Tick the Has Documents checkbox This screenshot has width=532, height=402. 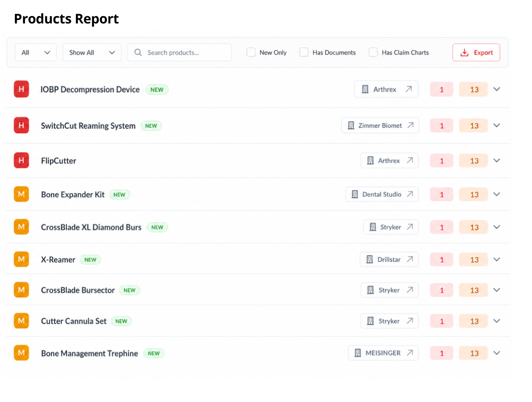pyautogui.click(x=304, y=52)
